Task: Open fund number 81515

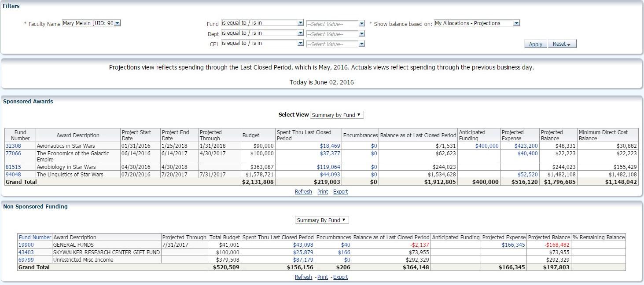Action: (x=13, y=167)
